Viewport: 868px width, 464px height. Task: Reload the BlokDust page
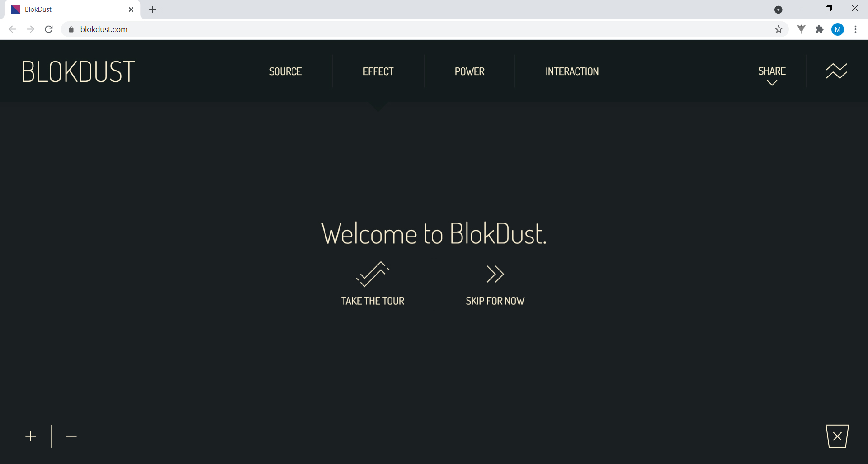click(49, 29)
